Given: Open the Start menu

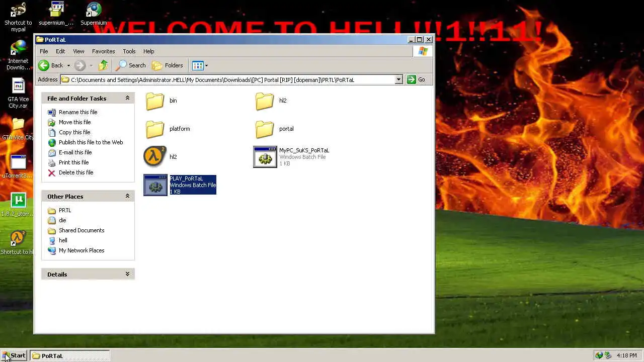Looking at the screenshot, I should (x=14, y=355).
